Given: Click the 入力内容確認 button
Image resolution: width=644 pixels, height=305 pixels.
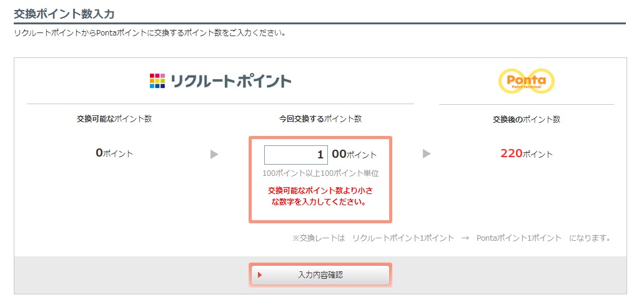Looking at the screenshot, I should (320, 275).
